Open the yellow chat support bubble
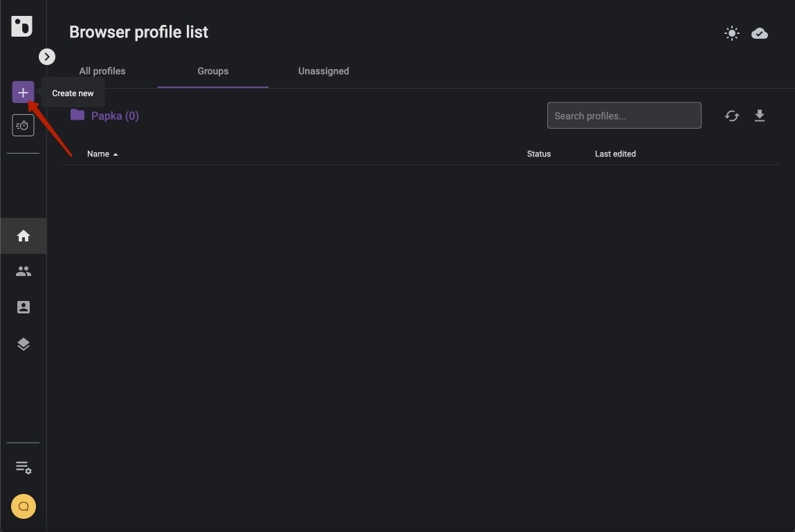Screen dimensions: 795x532 click(x=24, y=506)
